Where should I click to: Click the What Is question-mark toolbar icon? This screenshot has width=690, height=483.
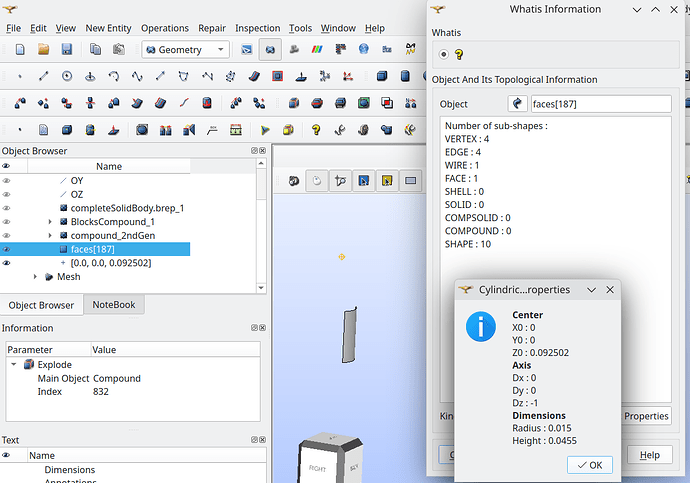point(315,128)
